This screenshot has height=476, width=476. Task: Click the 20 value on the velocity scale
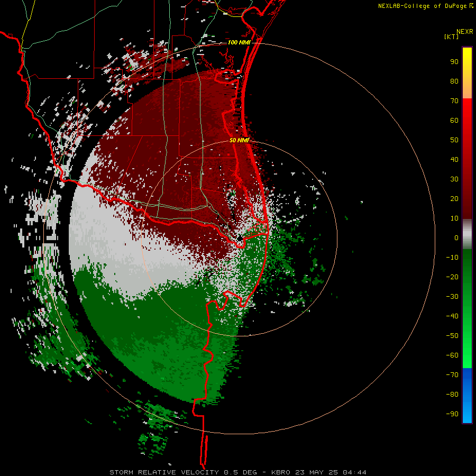(454, 199)
